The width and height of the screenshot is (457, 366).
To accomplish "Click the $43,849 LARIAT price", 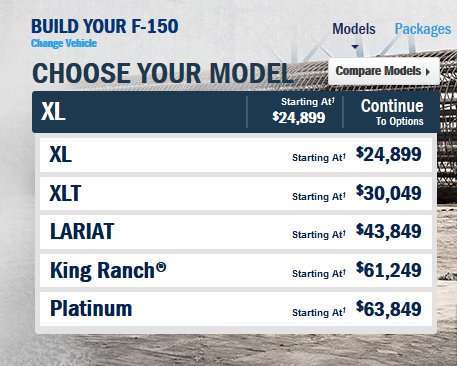I will pyautogui.click(x=389, y=231).
